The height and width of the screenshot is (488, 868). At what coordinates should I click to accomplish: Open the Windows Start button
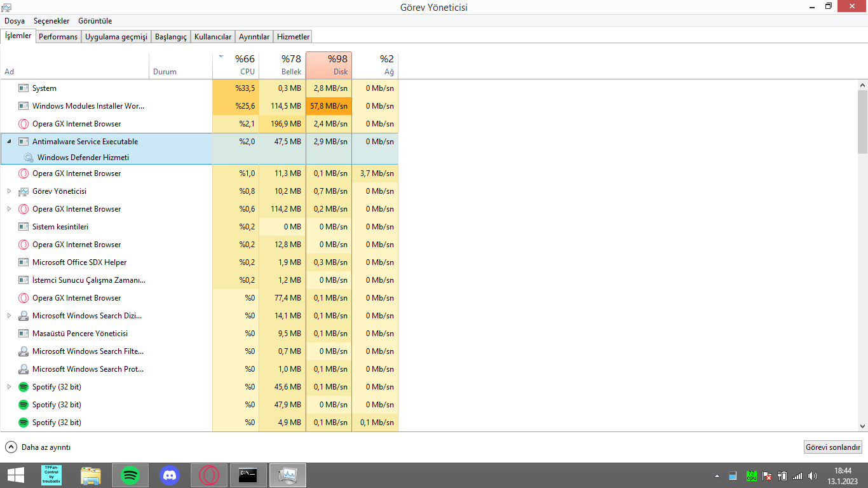[x=16, y=475]
